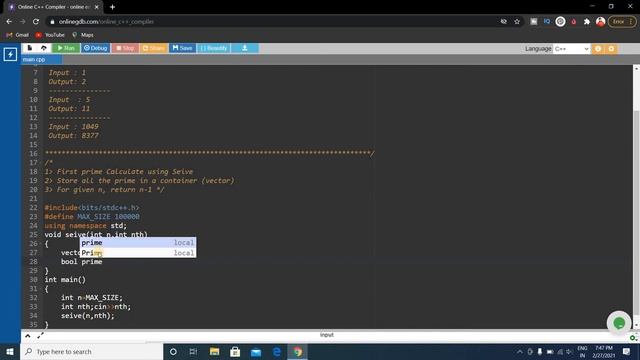Click the orange info icon
This screenshot has width=640, height=360.
click(x=598, y=49)
